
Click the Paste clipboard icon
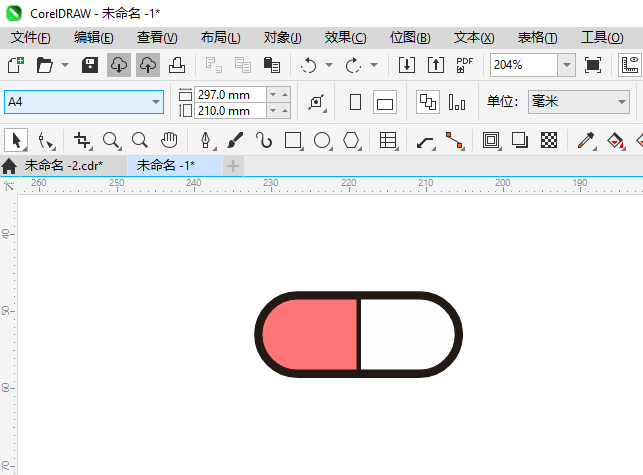pos(271,65)
